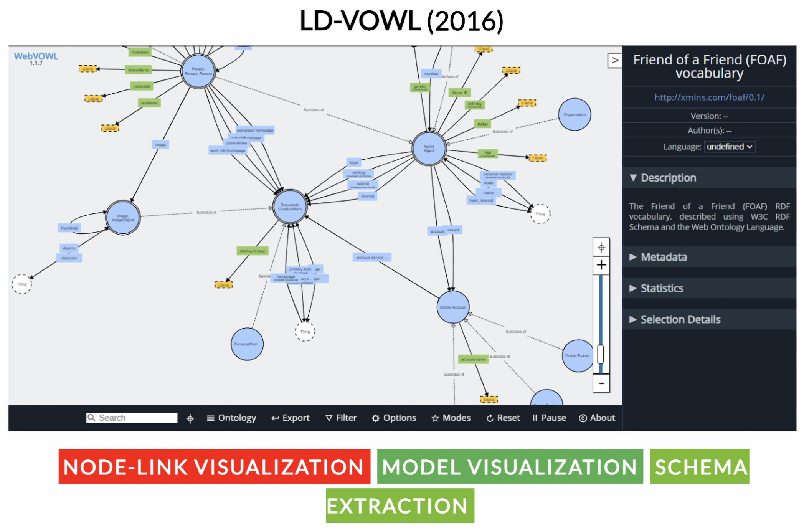804x532 pixels.
Task: Click the Document CreativeWork node
Action: click(x=290, y=207)
